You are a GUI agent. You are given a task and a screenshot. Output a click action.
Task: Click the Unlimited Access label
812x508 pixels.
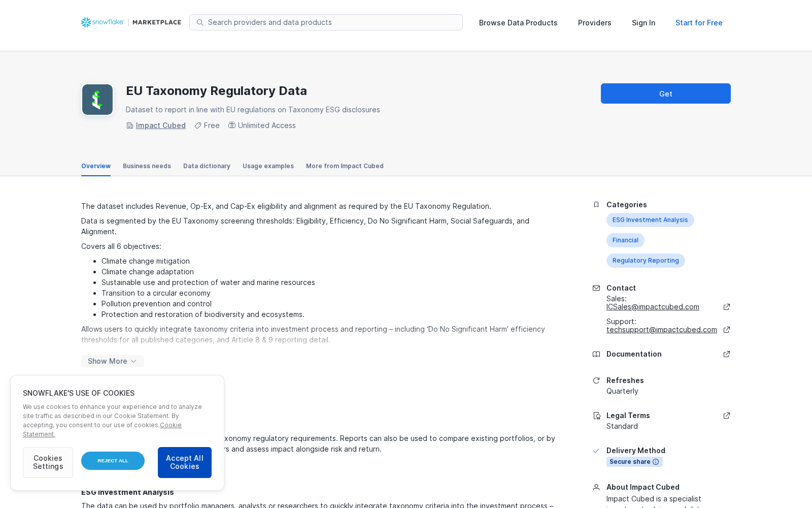(x=267, y=125)
